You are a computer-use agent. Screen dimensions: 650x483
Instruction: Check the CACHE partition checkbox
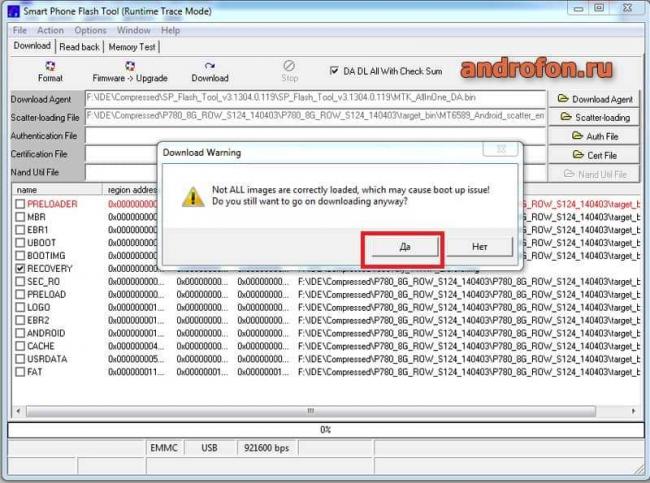pyautogui.click(x=20, y=346)
